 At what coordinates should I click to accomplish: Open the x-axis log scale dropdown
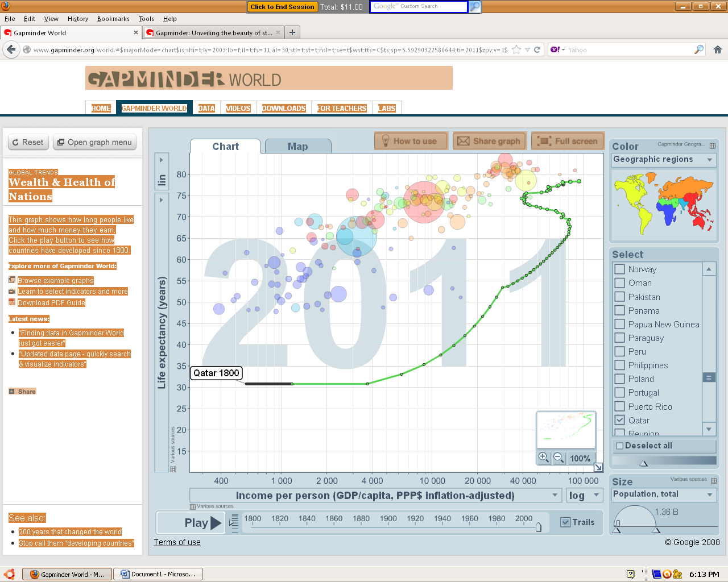tap(584, 496)
